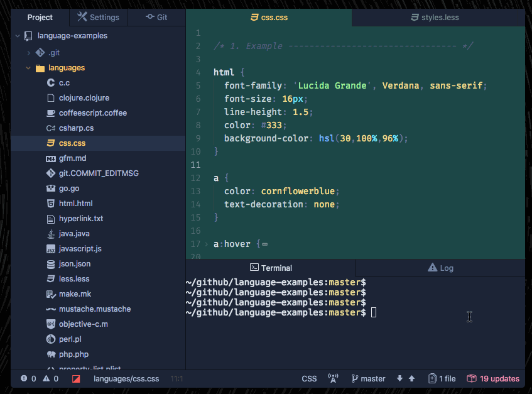
Task: Click the cornflowerblue color value on line 13
Action: coord(298,191)
